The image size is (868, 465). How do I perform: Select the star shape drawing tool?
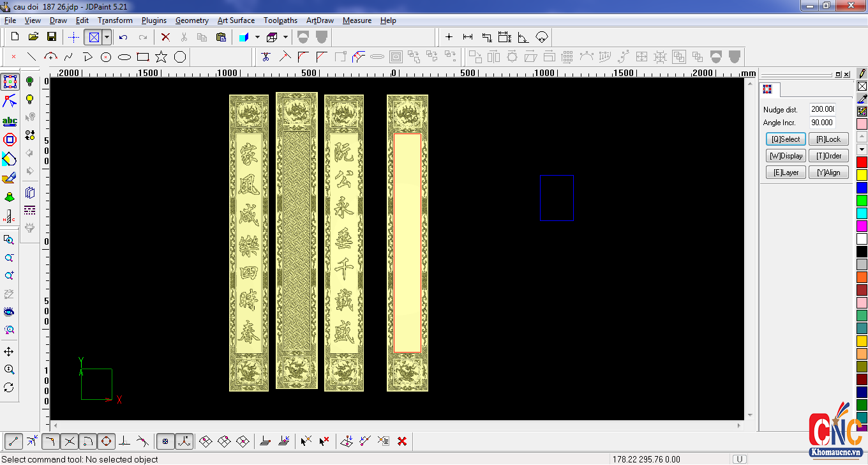point(161,57)
